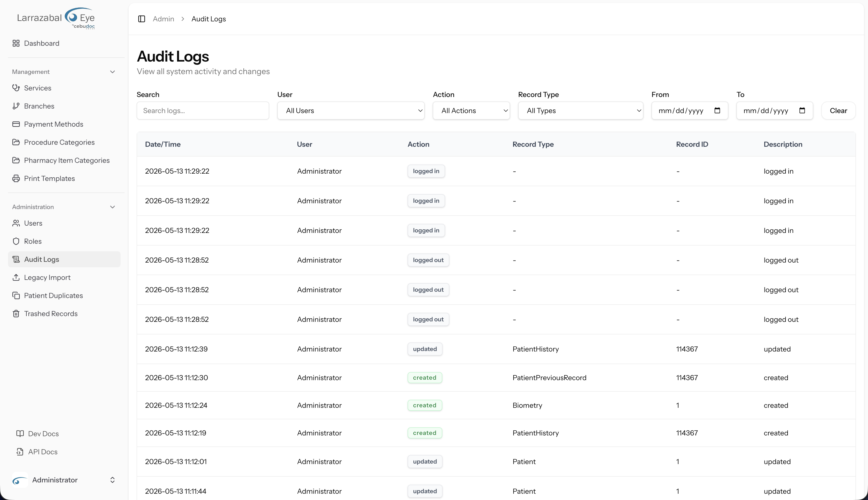Click the User column header
Viewport: 868px width, 500px height.
tap(304, 144)
